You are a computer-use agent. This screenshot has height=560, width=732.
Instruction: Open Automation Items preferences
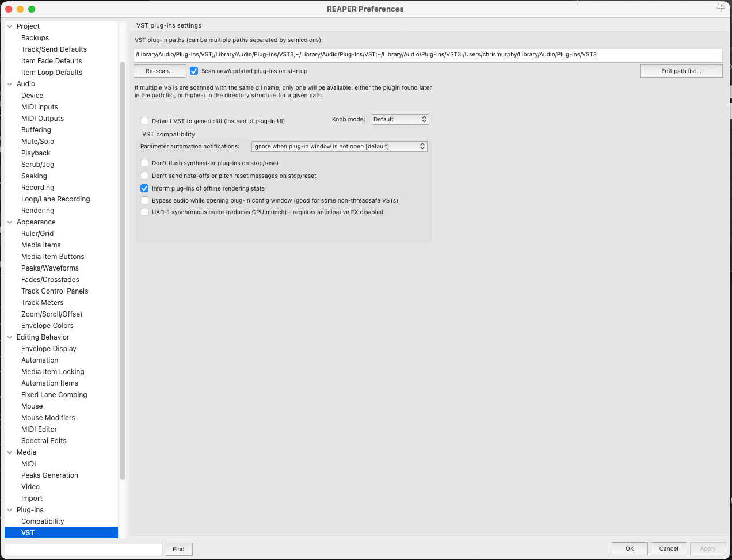[x=49, y=383]
